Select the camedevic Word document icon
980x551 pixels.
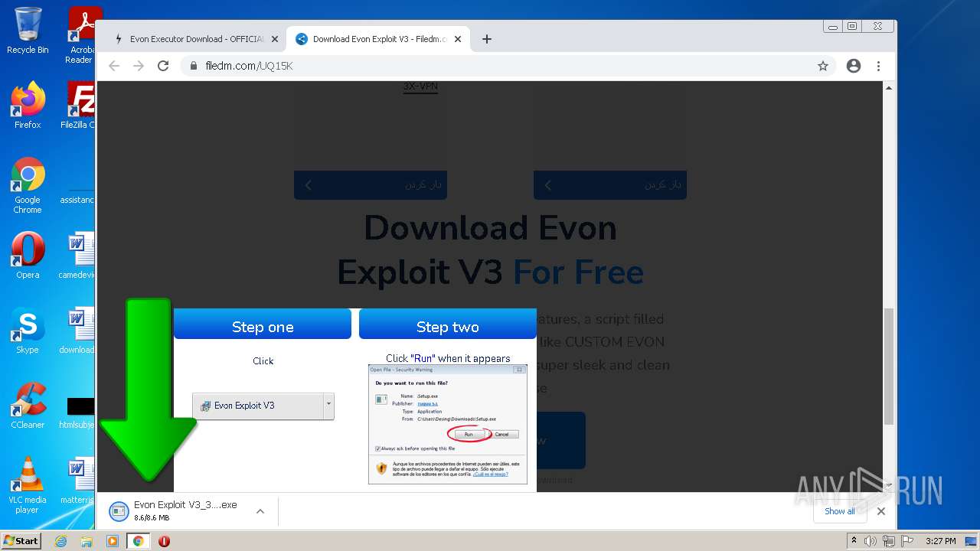tap(77, 256)
